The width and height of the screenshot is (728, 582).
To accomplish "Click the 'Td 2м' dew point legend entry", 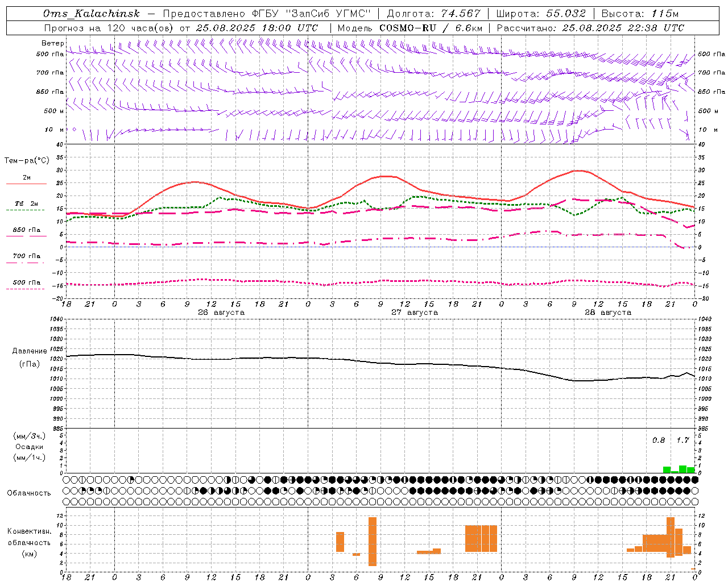I will (x=27, y=203).
